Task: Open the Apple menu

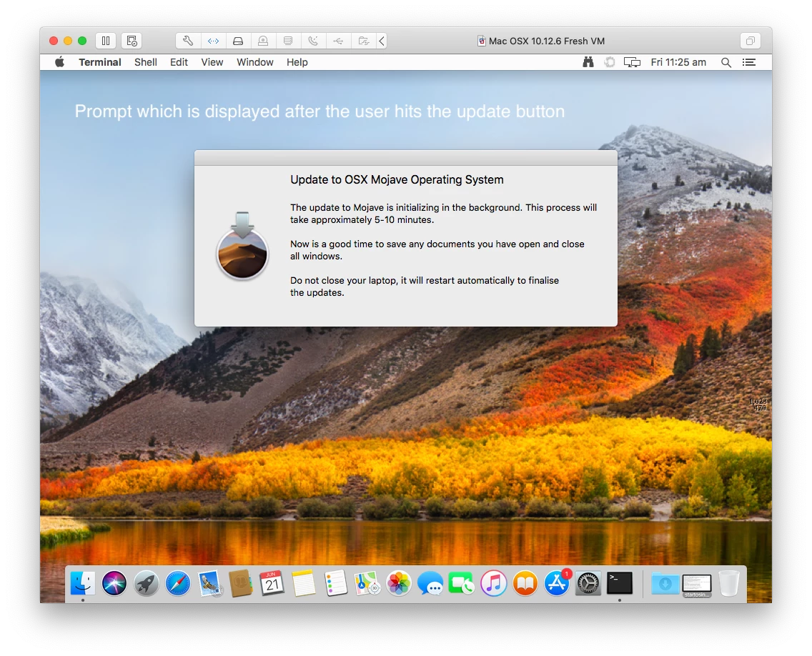Action: [59, 62]
